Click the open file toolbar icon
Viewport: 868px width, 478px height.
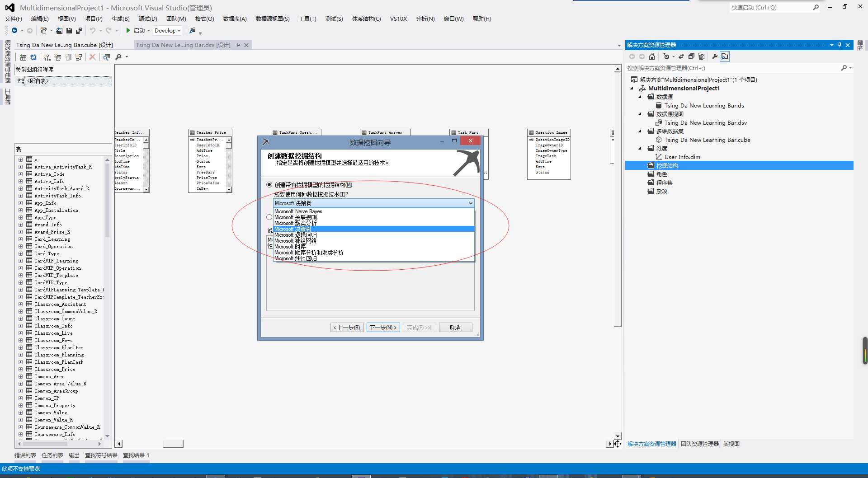pos(59,30)
